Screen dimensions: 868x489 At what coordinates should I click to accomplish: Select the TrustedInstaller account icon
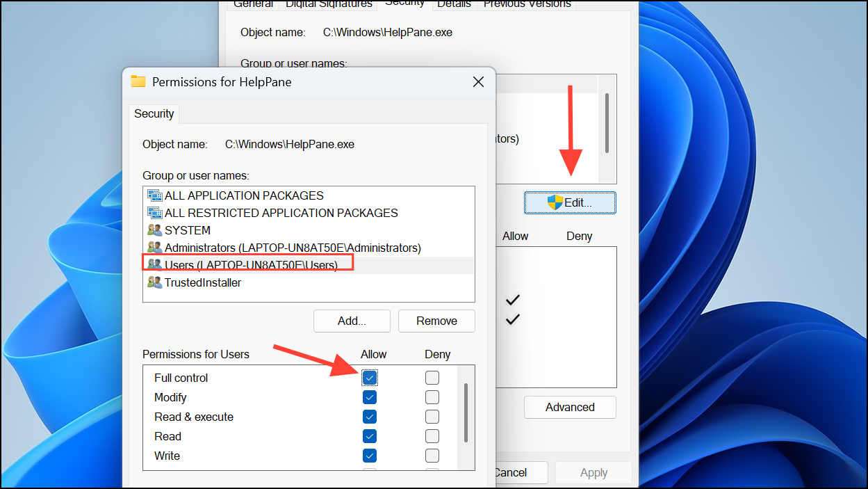click(x=154, y=282)
